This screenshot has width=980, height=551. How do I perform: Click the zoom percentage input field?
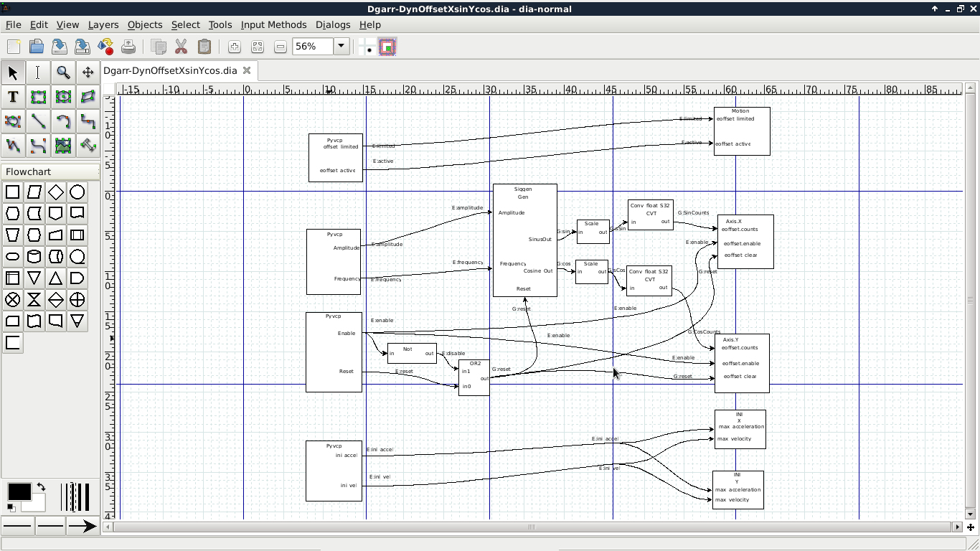(313, 46)
